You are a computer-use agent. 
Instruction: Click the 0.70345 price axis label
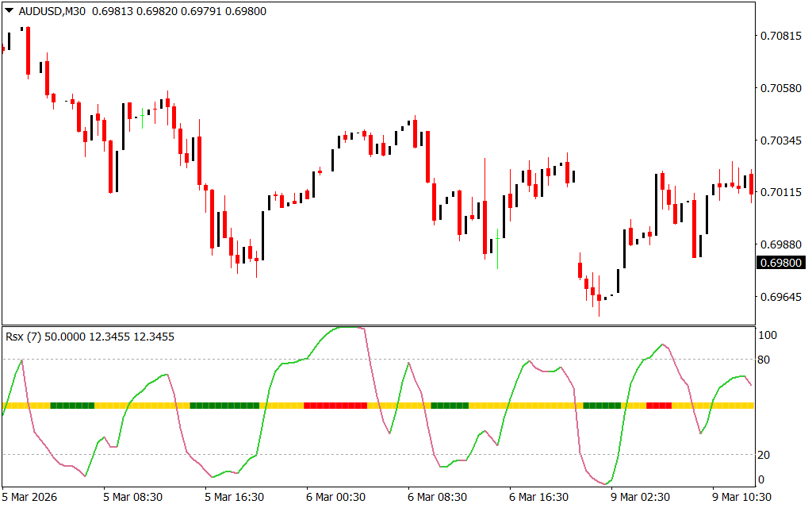[x=780, y=140]
